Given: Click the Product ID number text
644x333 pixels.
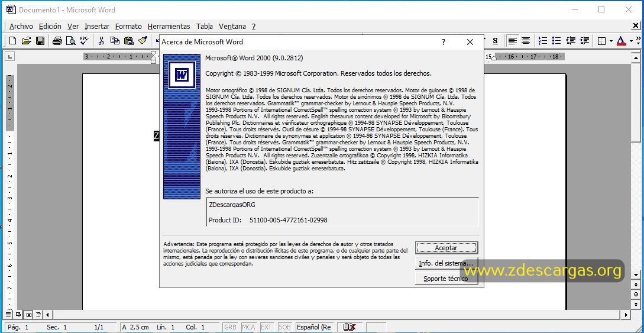Looking at the screenshot, I should tap(289, 220).
